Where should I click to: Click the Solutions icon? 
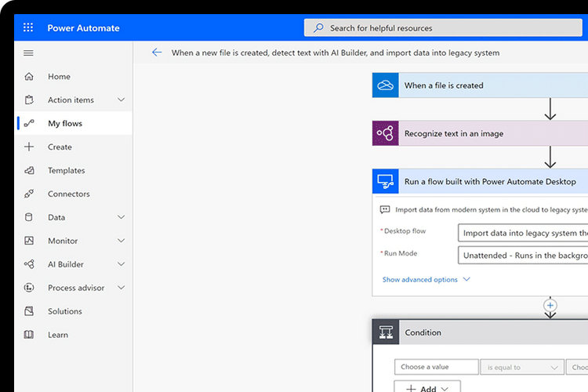29,311
